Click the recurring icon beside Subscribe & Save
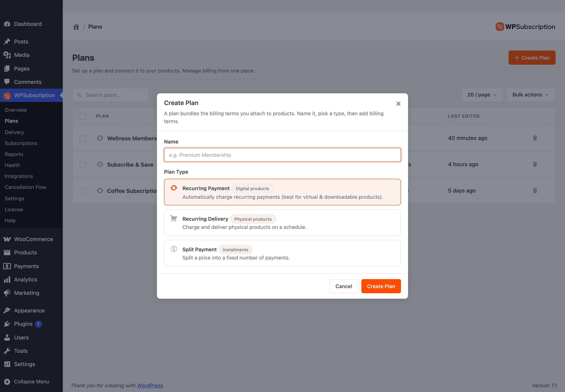Viewport: 565px width, 392px height. click(100, 164)
